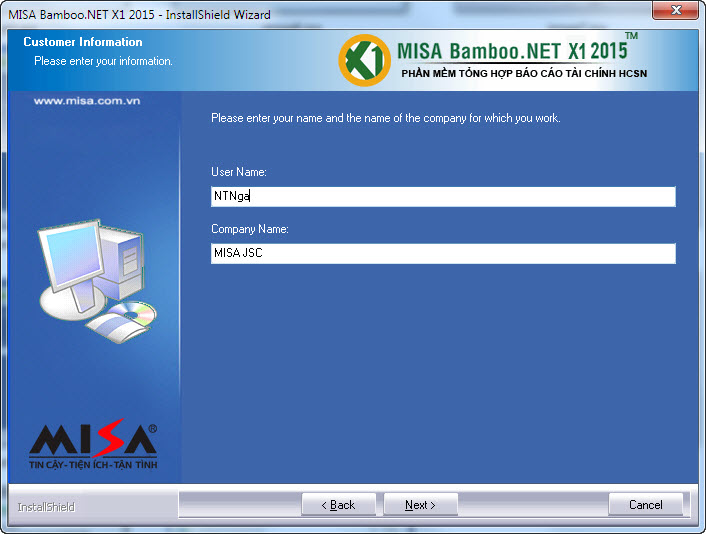706x534 pixels.
Task: Select the 'Customer Information' heading text
Action: click(x=83, y=42)
